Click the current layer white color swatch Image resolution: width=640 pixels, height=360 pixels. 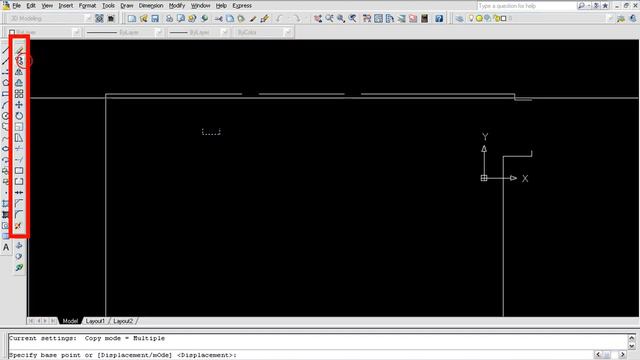504,18
